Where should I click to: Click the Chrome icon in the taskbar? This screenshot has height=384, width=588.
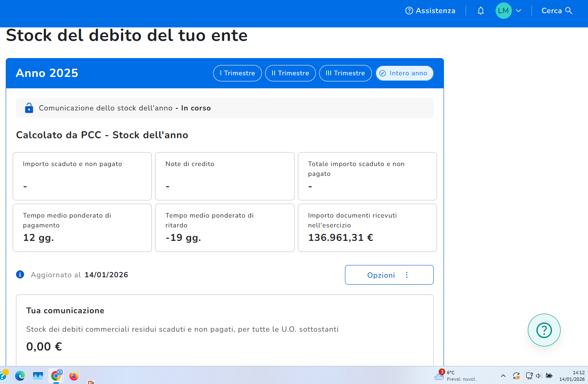(x=56, y=375)
